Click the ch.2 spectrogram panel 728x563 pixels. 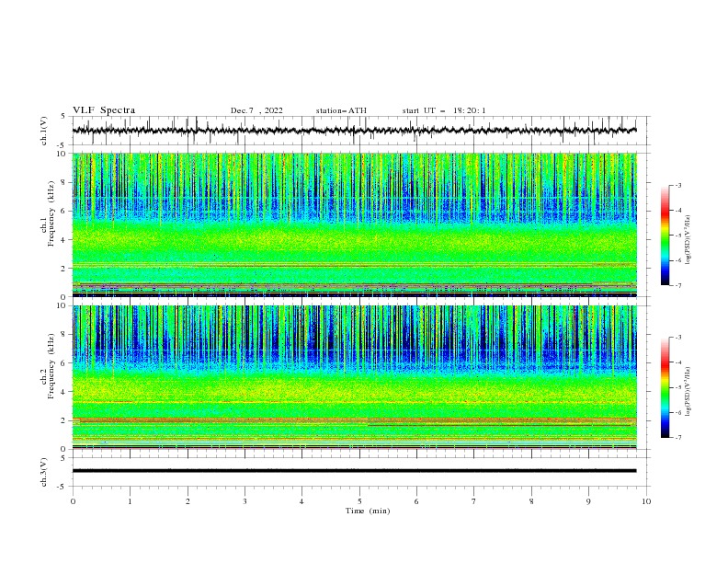[x=354, y=377]
